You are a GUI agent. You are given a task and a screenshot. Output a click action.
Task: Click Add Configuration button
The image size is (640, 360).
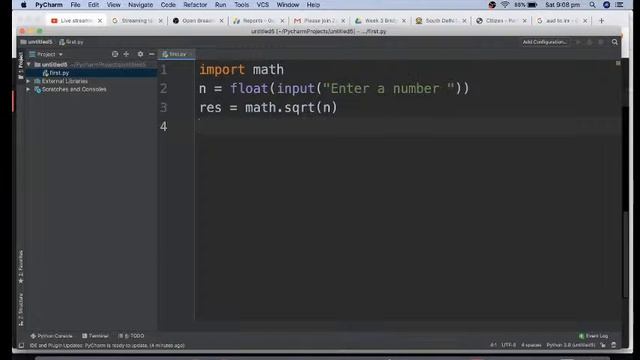544,42
